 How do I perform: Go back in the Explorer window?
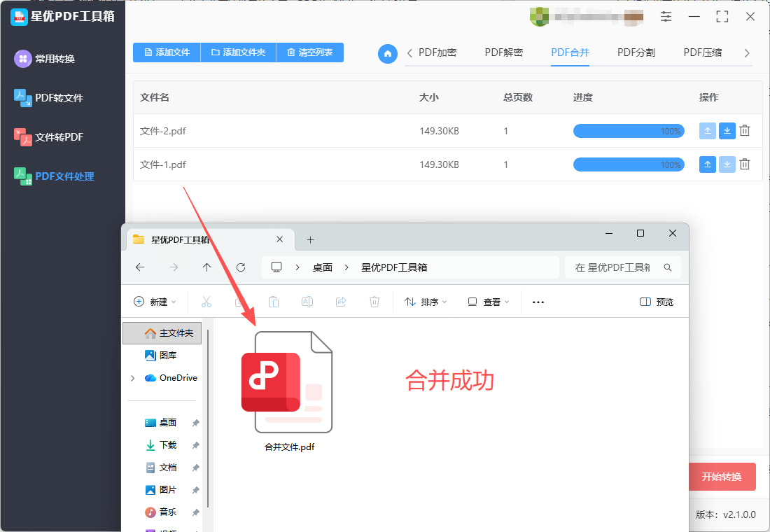click(x=140, y=267)
